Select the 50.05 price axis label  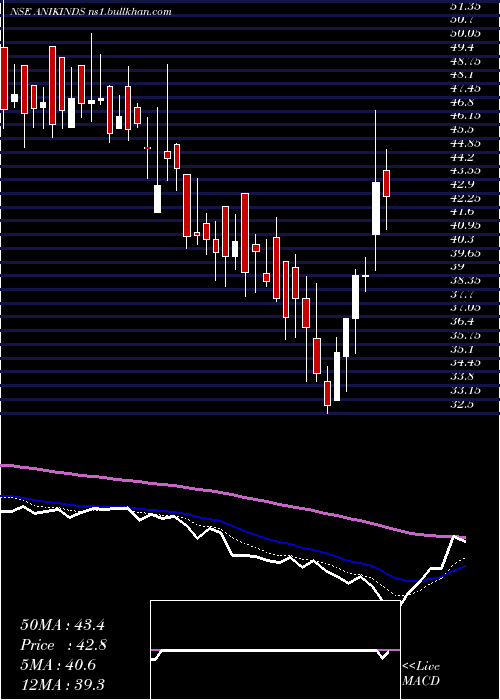coord(465,33)
